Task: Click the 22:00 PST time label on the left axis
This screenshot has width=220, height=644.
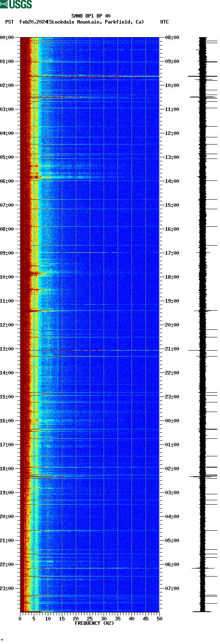Action: tap(7, 565)
